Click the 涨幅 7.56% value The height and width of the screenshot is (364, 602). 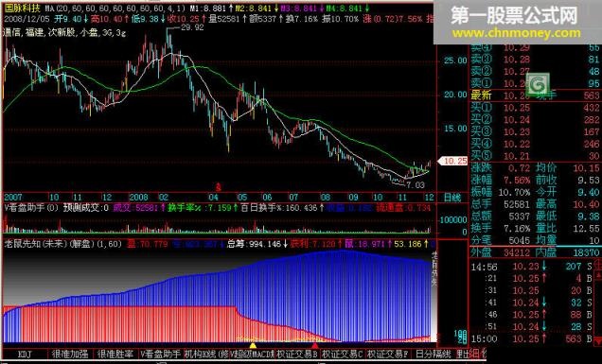coord(517,181)
